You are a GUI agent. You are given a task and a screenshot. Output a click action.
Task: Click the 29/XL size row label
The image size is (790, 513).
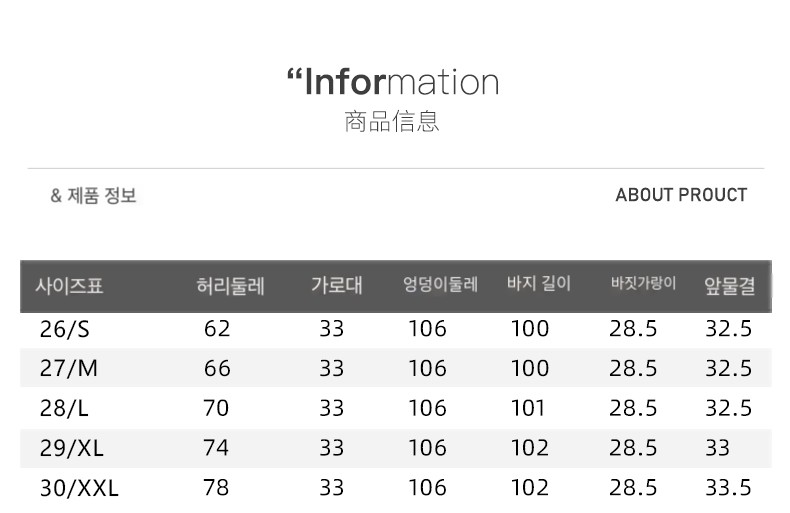coord(72,448)
